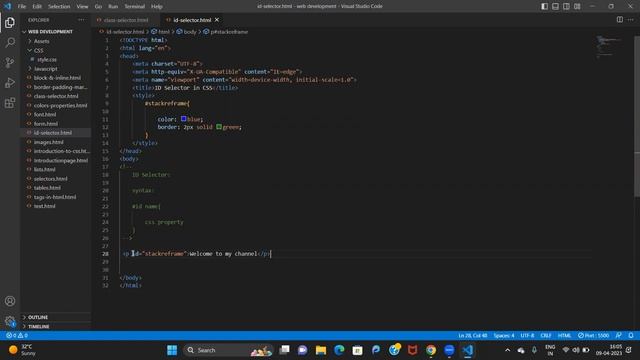Click the blue color swatch on line 11
640x360 pixels.
click(x=184, y=119)
